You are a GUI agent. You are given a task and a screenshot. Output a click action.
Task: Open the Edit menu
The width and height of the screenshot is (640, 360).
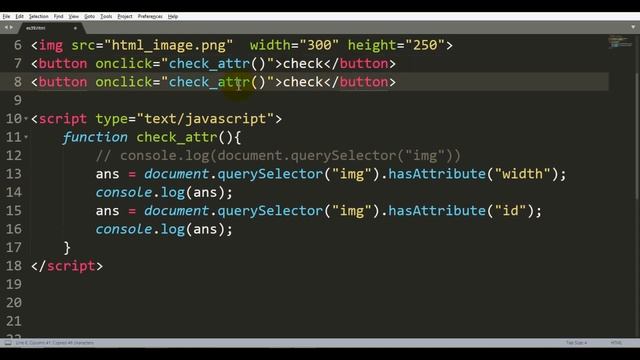(x=20, y=16)
